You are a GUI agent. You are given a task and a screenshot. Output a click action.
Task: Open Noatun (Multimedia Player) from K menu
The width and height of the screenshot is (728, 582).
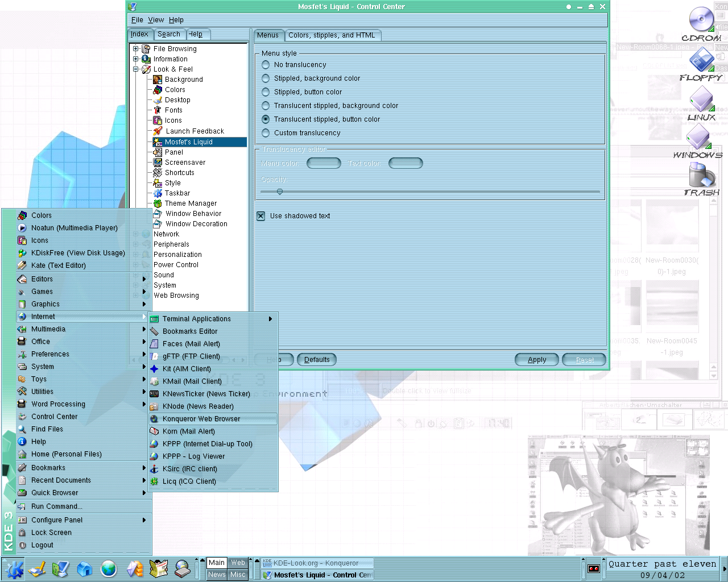pos(83,228)
